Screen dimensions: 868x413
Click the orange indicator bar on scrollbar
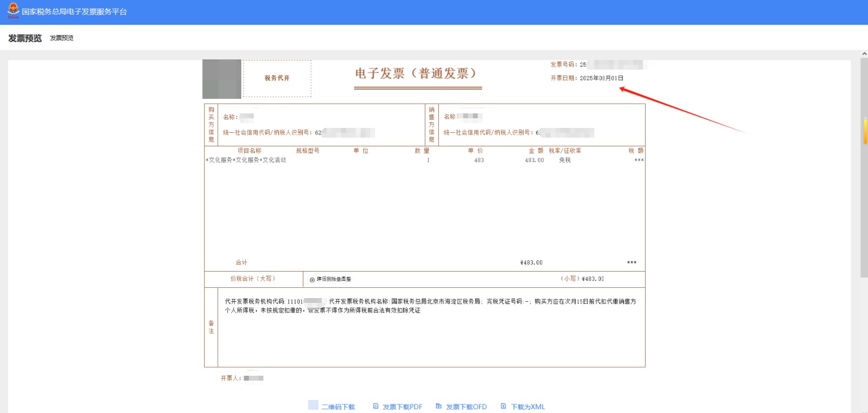(x=866, y=131)
